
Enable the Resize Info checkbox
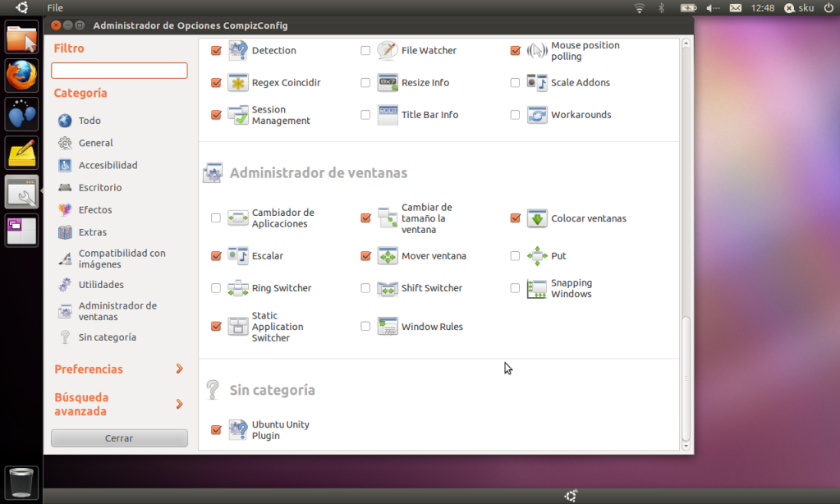[365, 82]
